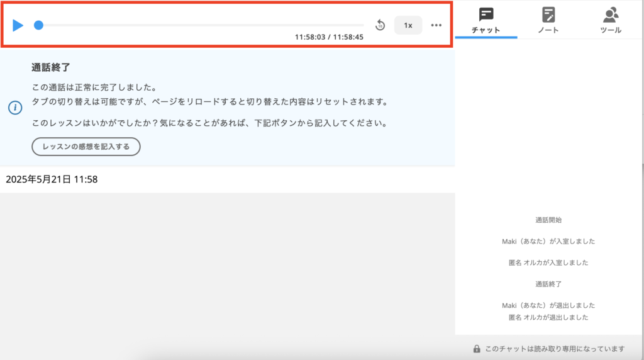
Task: Click the lock icon in chat footer
Action: (x=477, y=349)
